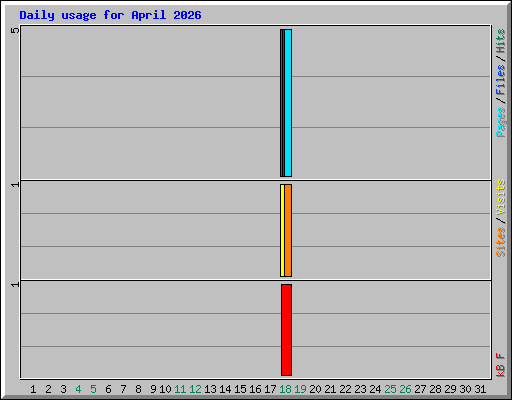Select the orange Sites bar for day 18
Viewport: 512px width, 400px height.
click(x=288, y=230)
